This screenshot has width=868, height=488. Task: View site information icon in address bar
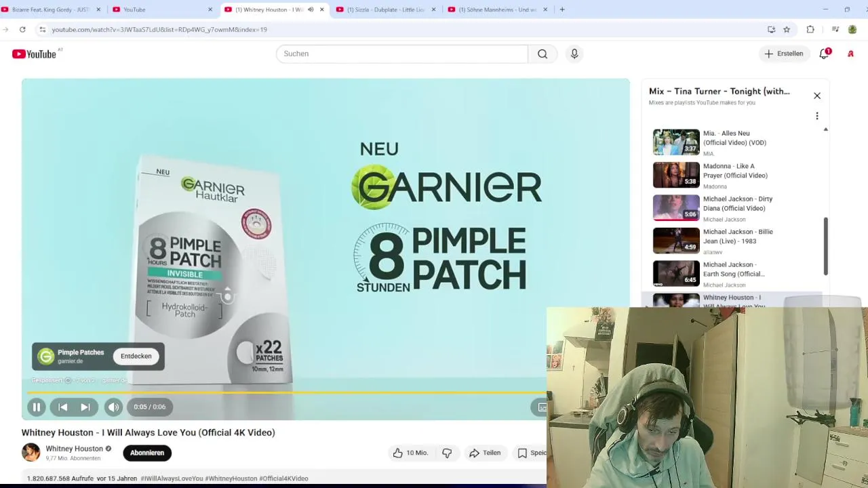[x=42, y=30]
